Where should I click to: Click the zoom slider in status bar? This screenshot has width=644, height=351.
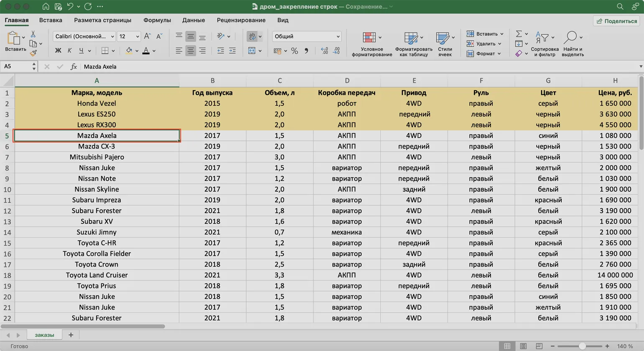pyautogui.click(x=582, y=346)
